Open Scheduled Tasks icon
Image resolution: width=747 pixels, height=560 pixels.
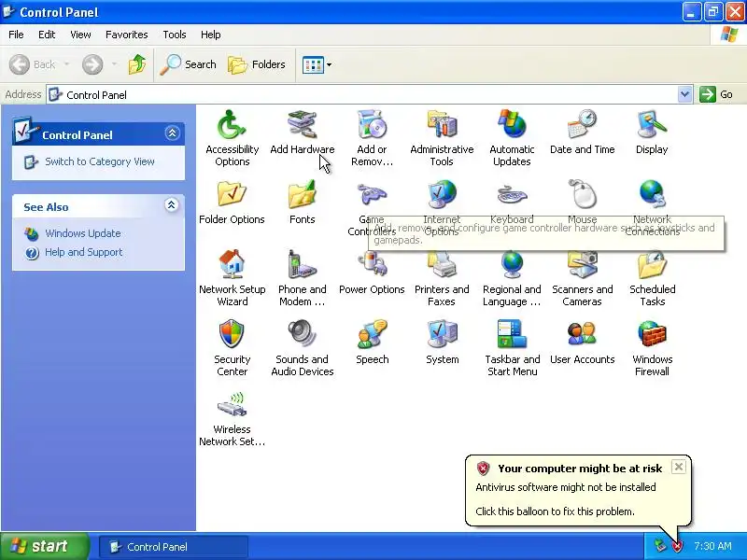click(652, 265)
